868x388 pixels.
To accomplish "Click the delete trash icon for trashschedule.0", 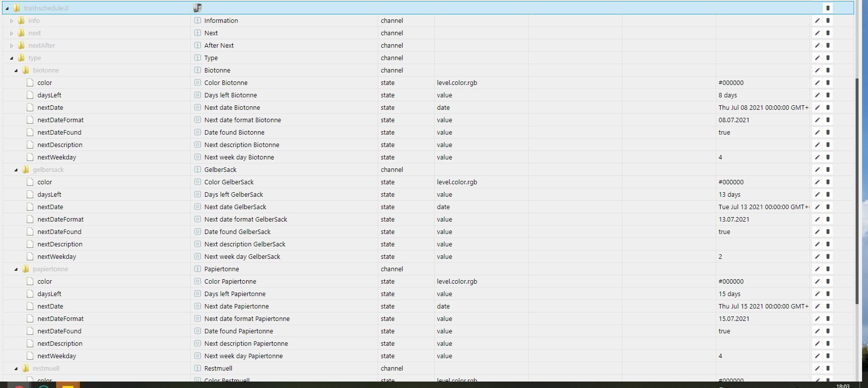I will (828, 8).
